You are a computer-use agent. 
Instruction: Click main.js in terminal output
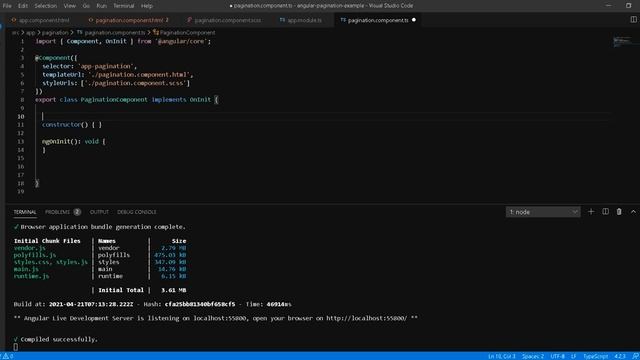coord(26,269)
